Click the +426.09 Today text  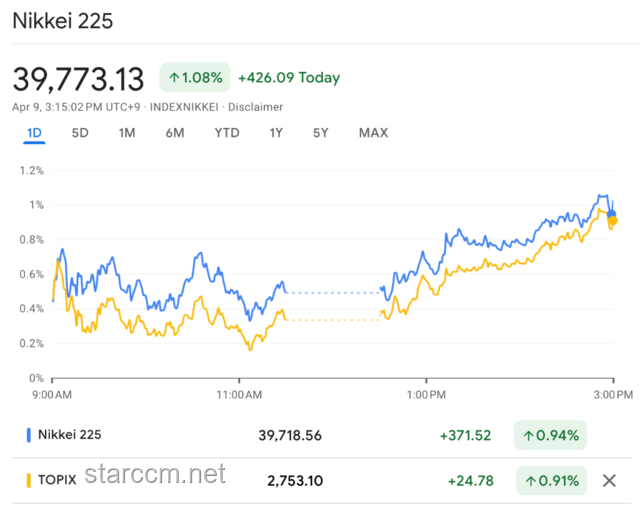[x=289, y=78]
